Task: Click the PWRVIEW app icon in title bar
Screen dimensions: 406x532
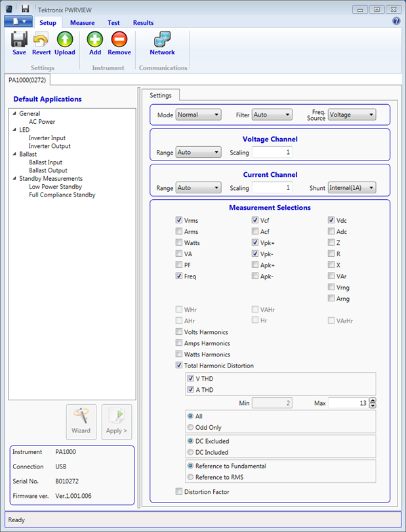Action: coord(9,9)
